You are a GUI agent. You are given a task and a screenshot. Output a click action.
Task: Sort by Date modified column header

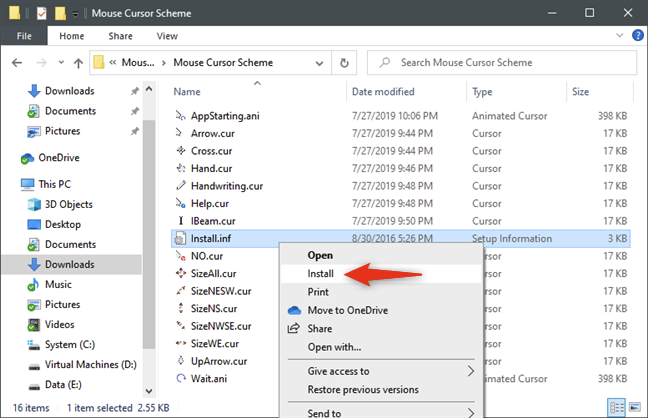pyautogui.click(x=383, y=92)
